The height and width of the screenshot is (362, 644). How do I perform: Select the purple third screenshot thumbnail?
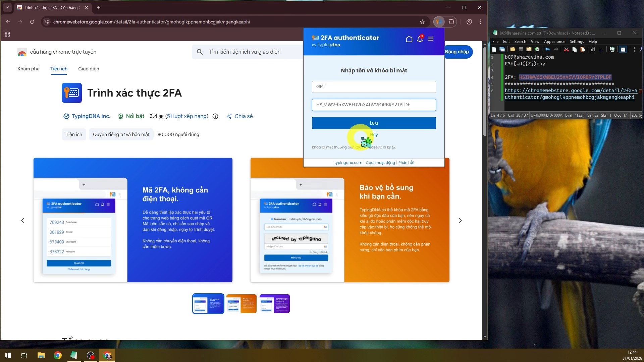[275, 304]
